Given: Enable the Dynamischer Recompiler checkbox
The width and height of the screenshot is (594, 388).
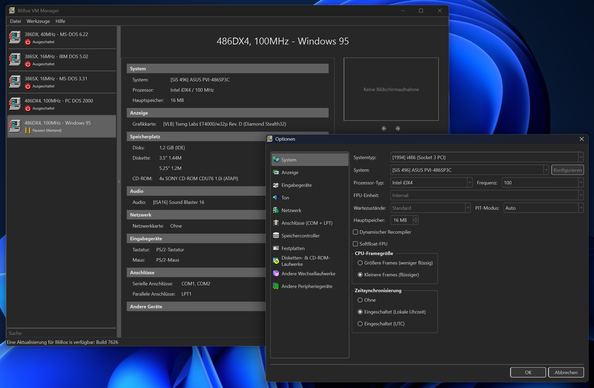Looking at the screenshot, I should (x=355, y=232).
